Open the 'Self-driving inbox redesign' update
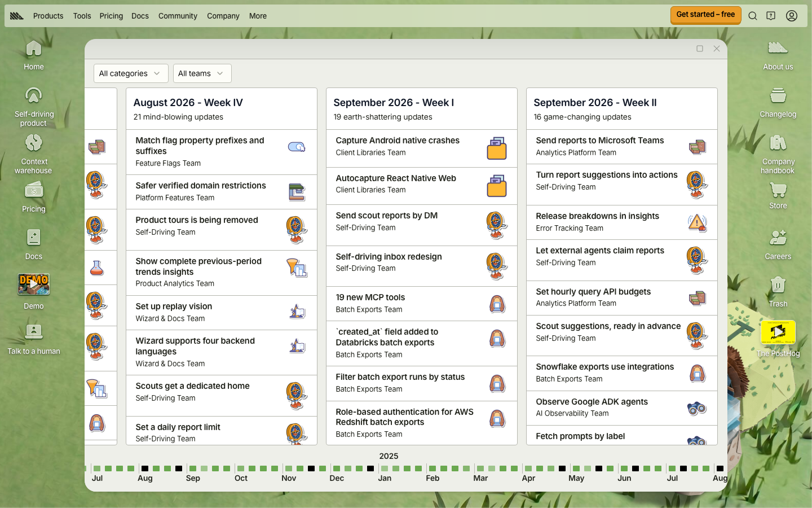812x508 pixels. [x=422, y=266]
